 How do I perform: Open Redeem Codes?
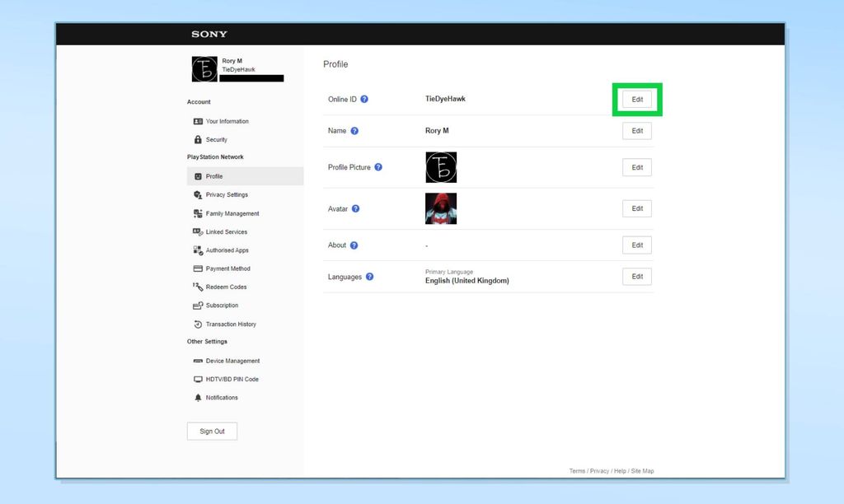point(226,287)
